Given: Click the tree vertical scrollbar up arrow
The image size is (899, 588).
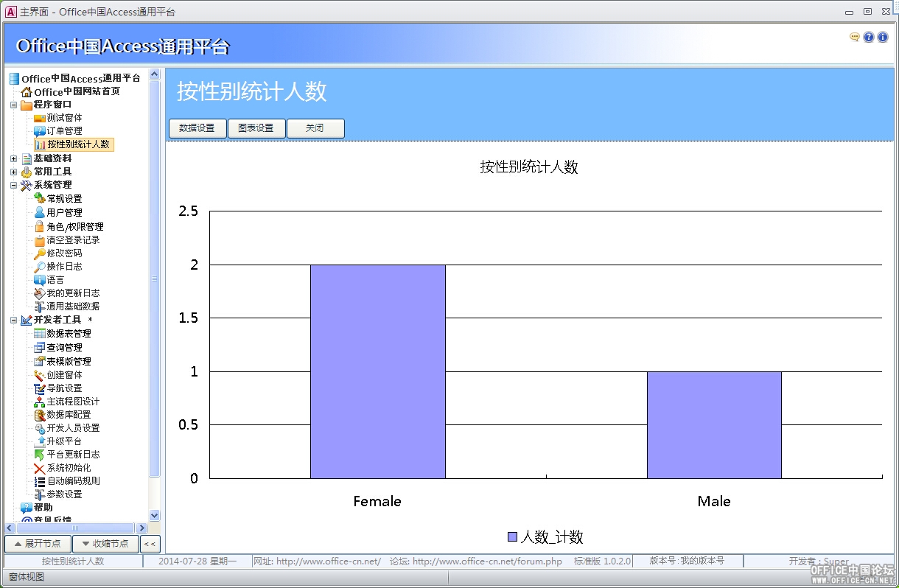Looking at the screenshot, I should [x=155, y=74].
